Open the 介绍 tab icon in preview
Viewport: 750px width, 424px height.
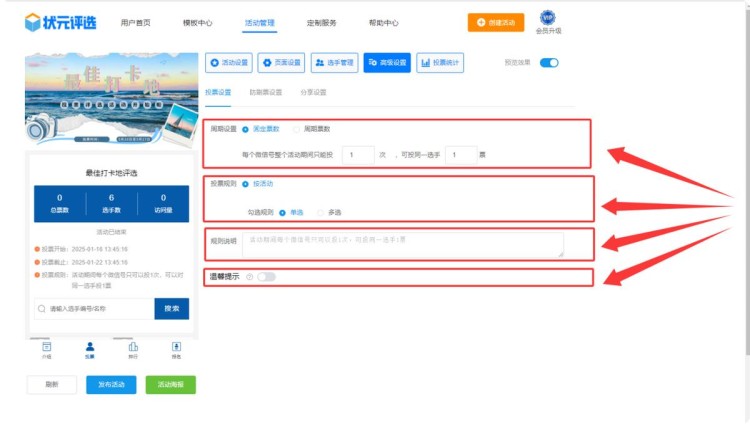[47, 346]
